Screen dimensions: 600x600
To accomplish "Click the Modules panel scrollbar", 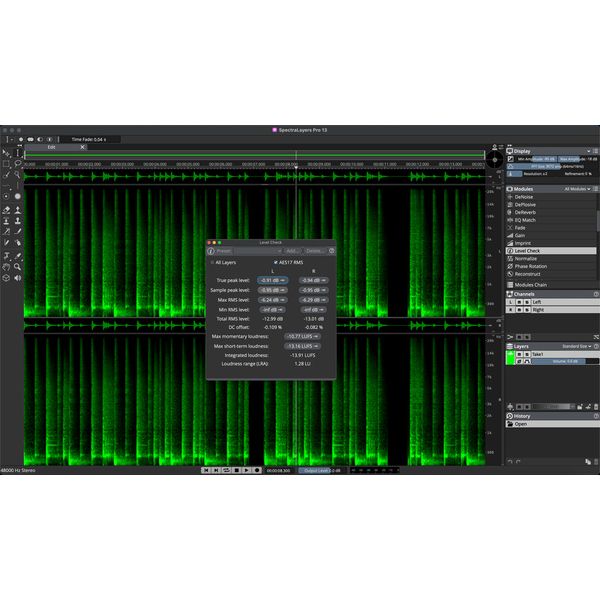I will [598, 220].
